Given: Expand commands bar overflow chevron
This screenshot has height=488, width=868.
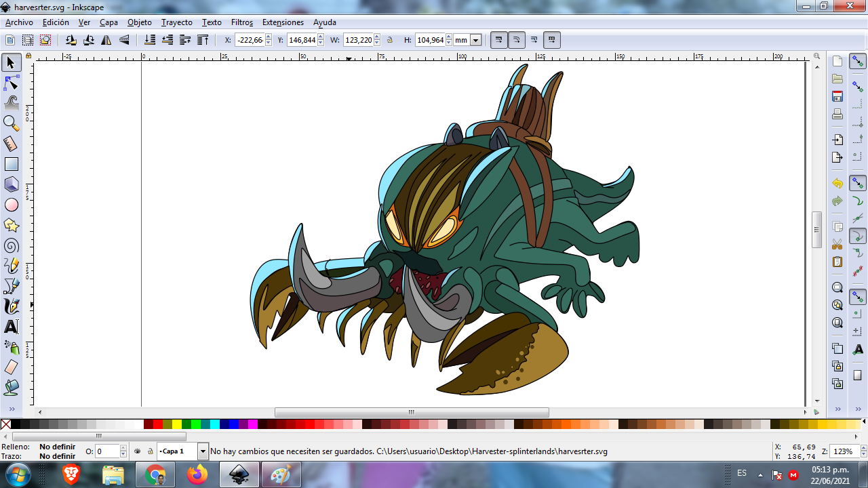Looking at the screenshot, I should pos(837,409).
